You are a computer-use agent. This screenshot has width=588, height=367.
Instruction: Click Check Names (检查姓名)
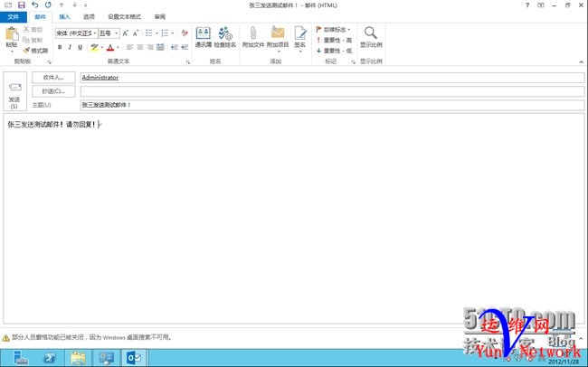coord(225,37)
